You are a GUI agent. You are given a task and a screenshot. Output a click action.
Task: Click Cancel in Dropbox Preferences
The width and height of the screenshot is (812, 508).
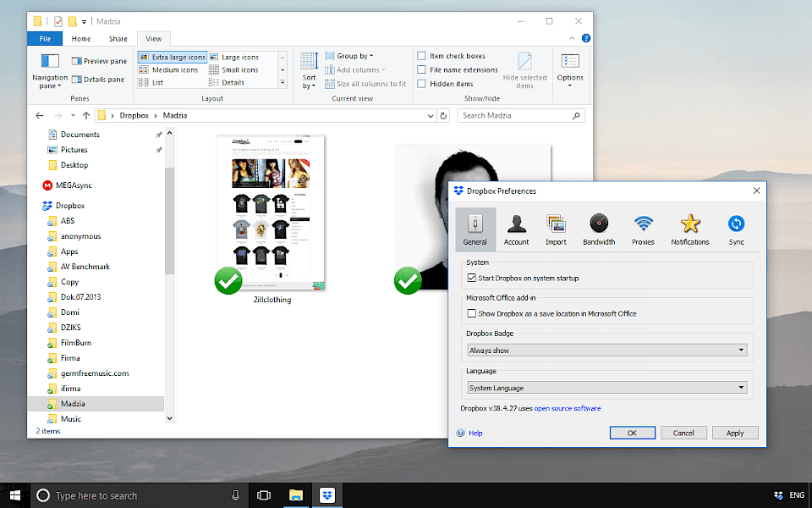click(683, 433)
